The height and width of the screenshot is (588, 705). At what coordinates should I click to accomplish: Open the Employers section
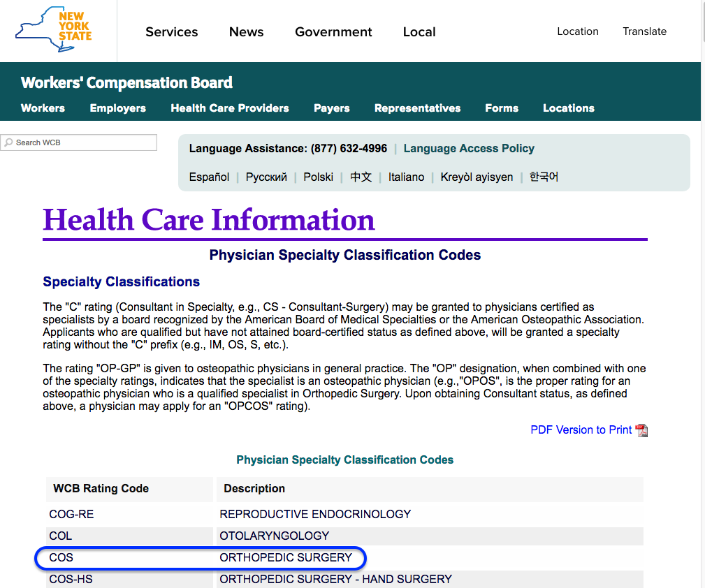(117, 108)
